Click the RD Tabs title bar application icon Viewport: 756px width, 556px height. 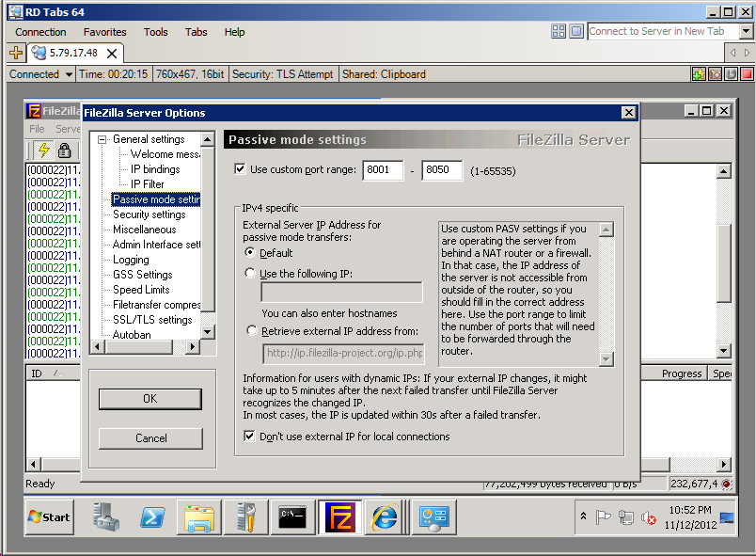[x=16, y=12]
